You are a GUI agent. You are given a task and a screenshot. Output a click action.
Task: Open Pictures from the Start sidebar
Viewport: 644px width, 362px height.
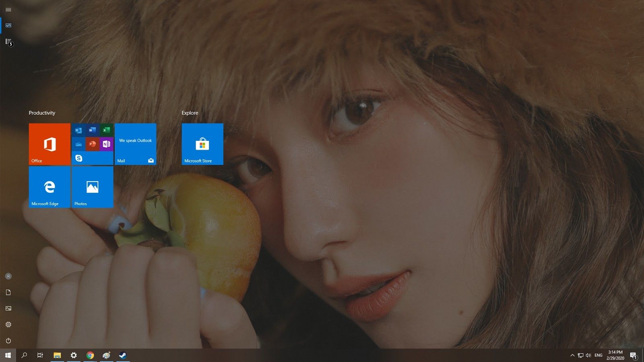pyautogui.click(x=8, y=308)
